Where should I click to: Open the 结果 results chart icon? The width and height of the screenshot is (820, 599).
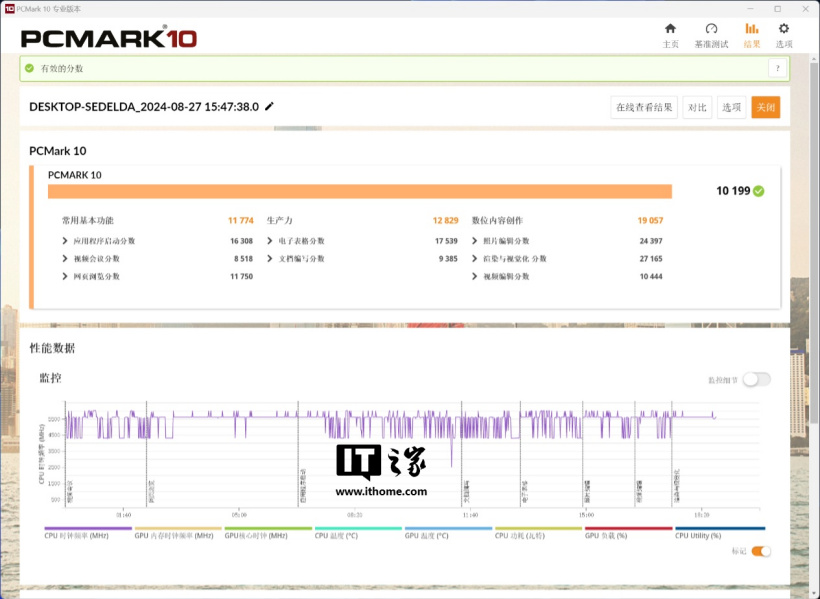coord(752,35)
